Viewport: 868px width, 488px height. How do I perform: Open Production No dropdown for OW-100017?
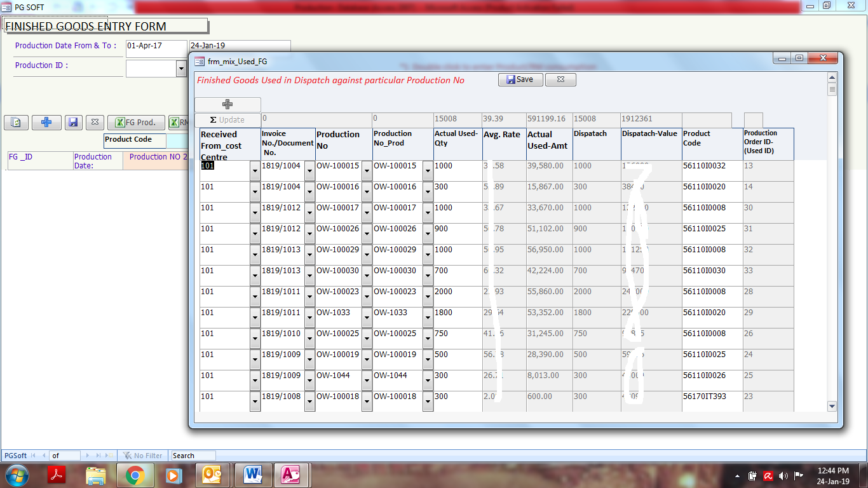367,212
